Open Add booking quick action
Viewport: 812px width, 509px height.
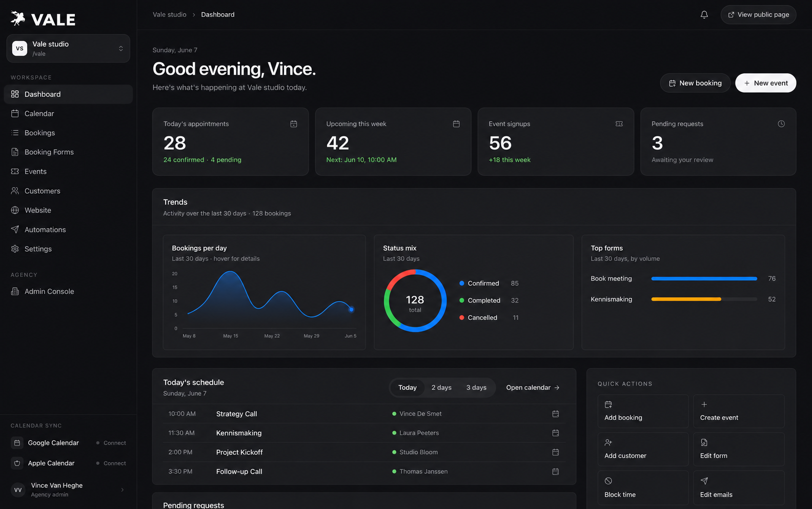(x=643, y=411)
